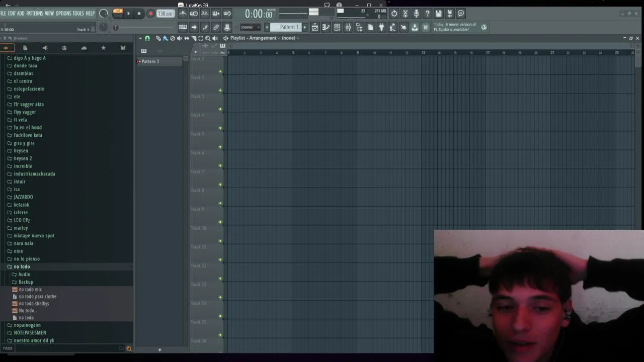The width and height of the screenshot is (644, 362).
Task: Open the OPTIONS menu
Action: click(63, 14)
